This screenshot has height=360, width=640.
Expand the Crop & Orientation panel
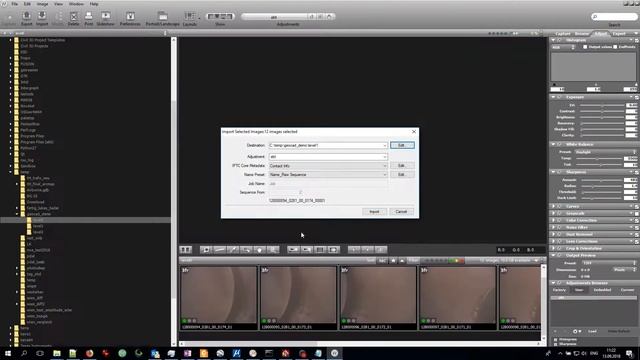point(553,248)
